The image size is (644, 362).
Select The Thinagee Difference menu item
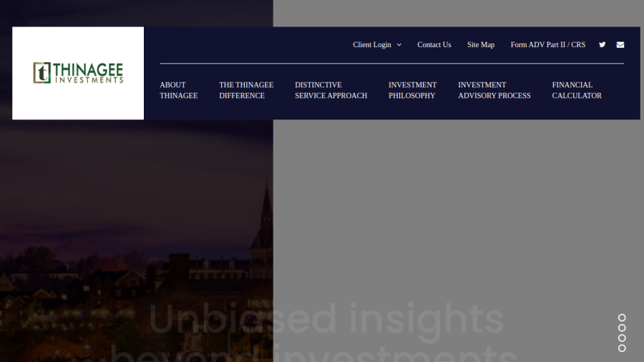click(x=246, y=90)
